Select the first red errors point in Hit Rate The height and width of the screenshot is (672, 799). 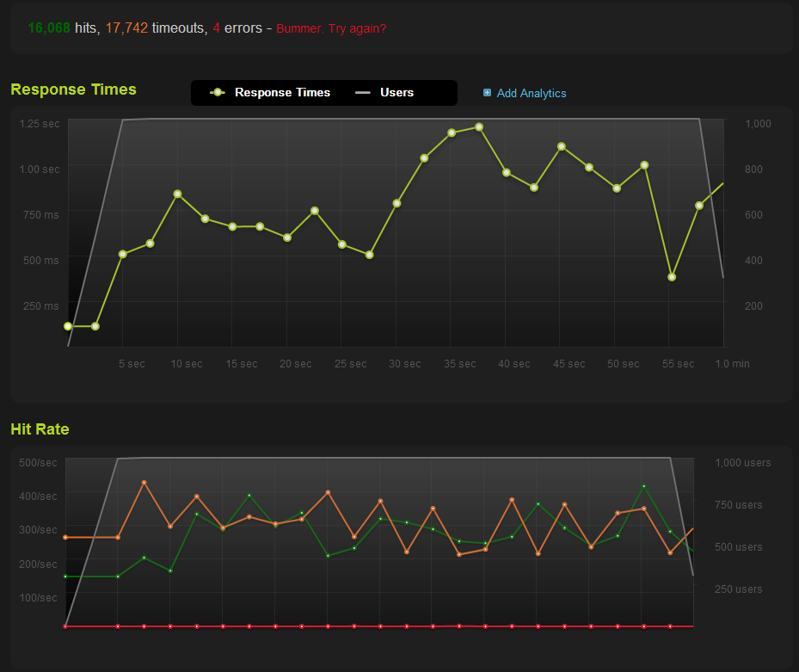[x=65, y=626]
